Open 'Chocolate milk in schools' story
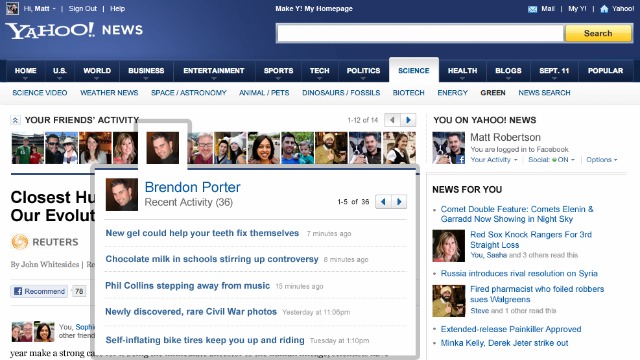This screenshot has height=360, width=640. click(212, 259)
